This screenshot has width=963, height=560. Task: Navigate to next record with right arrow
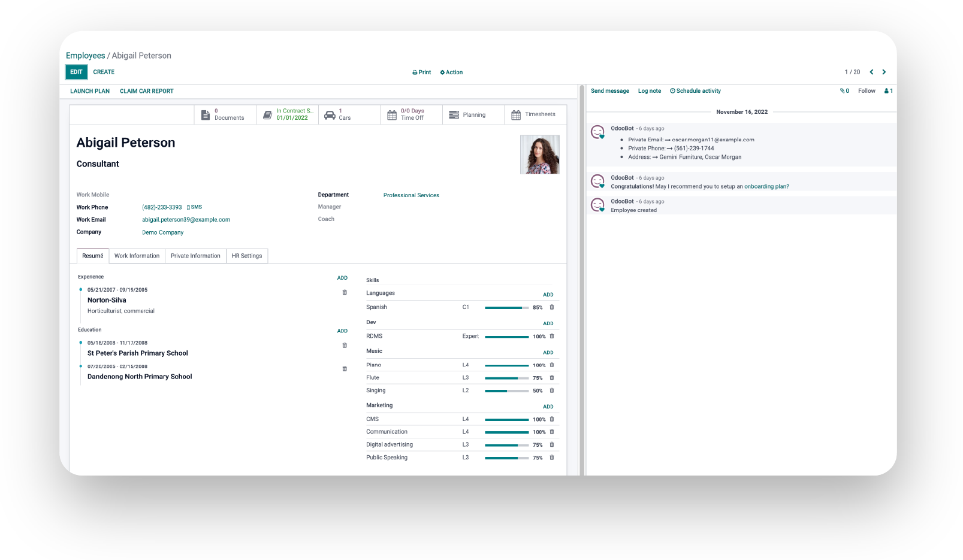coord(884,71)
